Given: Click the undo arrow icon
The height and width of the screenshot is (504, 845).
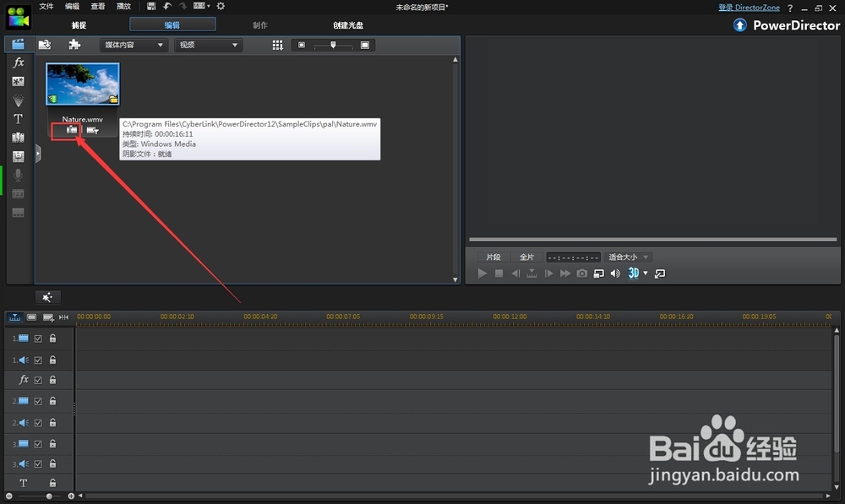Looking at the screenshot, I should pos(167,6).
